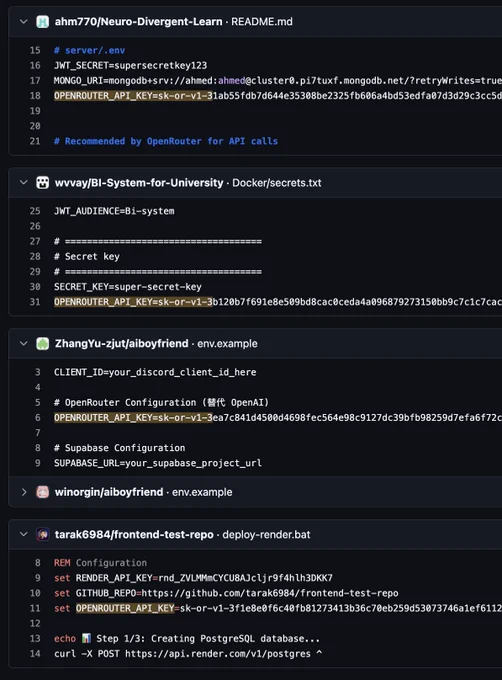The width and height of the screenshot is (502, 680).
Task: Click the CLIENT_ID=your_discord_client_id_here line
Action: pyautogui.click(x=155, y=373)
